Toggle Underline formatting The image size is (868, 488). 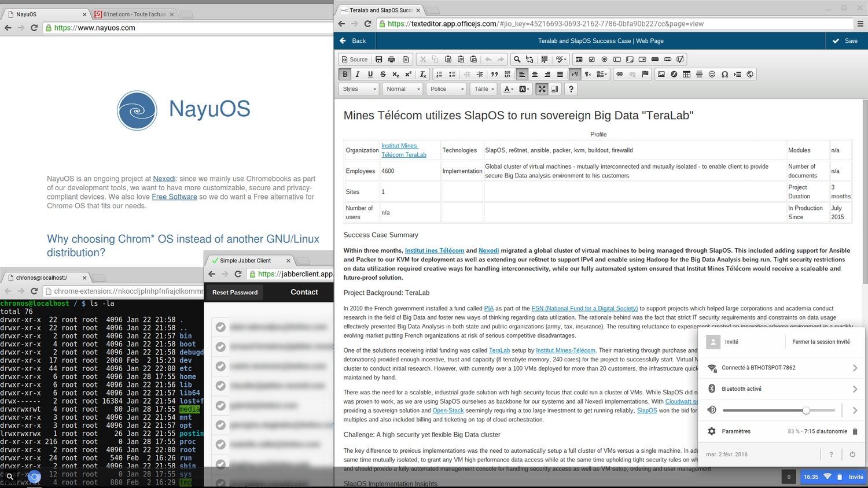tap(370, 75)
